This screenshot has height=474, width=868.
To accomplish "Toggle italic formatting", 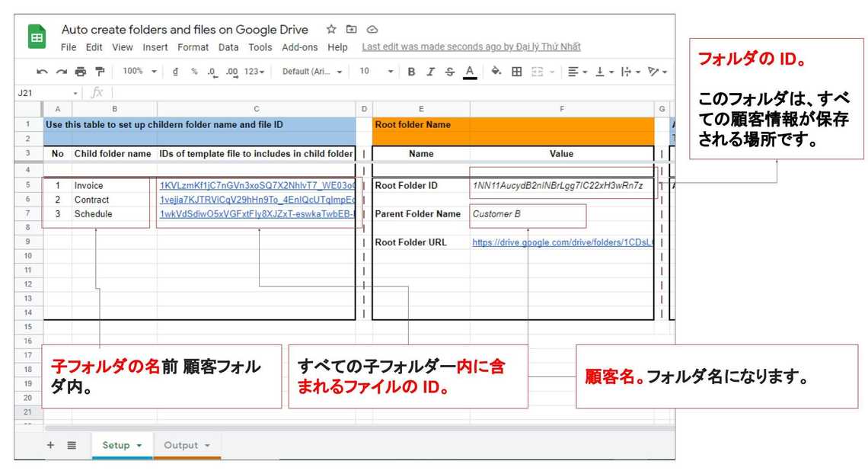I will coord(430,72).
